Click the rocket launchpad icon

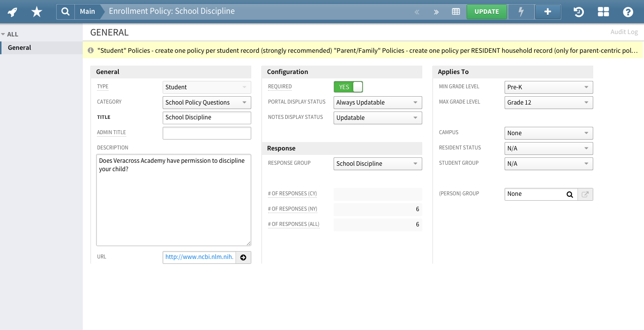point(13,12)
